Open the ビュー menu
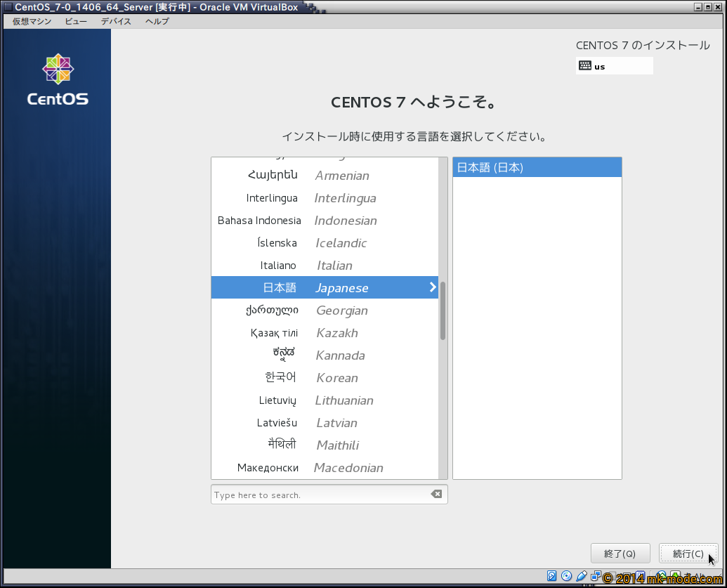 point(76,21)
